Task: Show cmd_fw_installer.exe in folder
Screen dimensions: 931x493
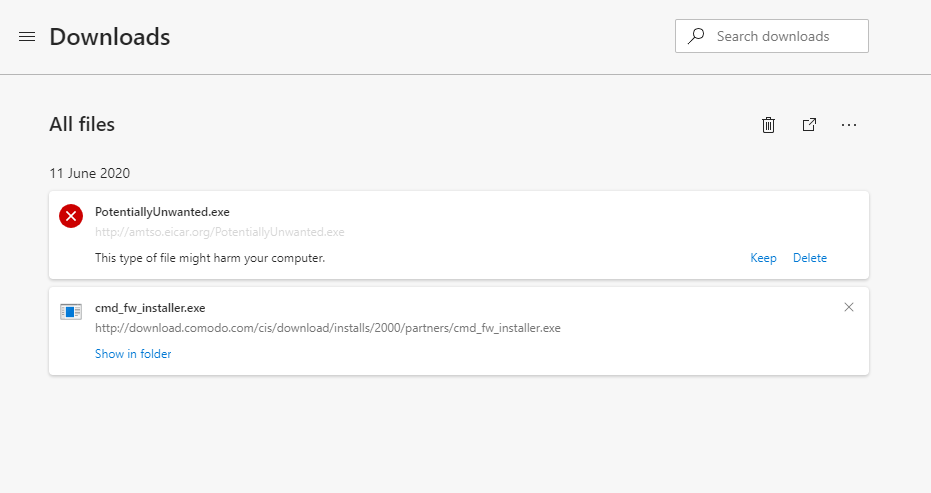Action: 133,354
